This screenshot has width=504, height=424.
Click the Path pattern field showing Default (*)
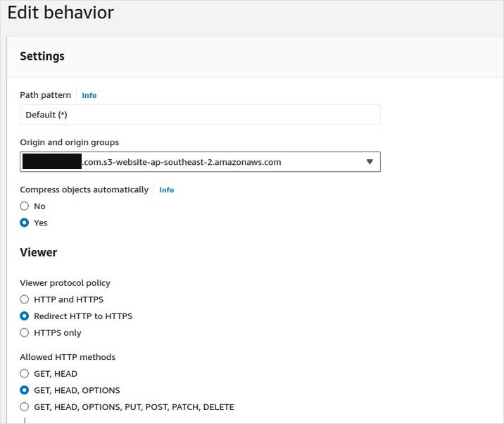point(200,115)
